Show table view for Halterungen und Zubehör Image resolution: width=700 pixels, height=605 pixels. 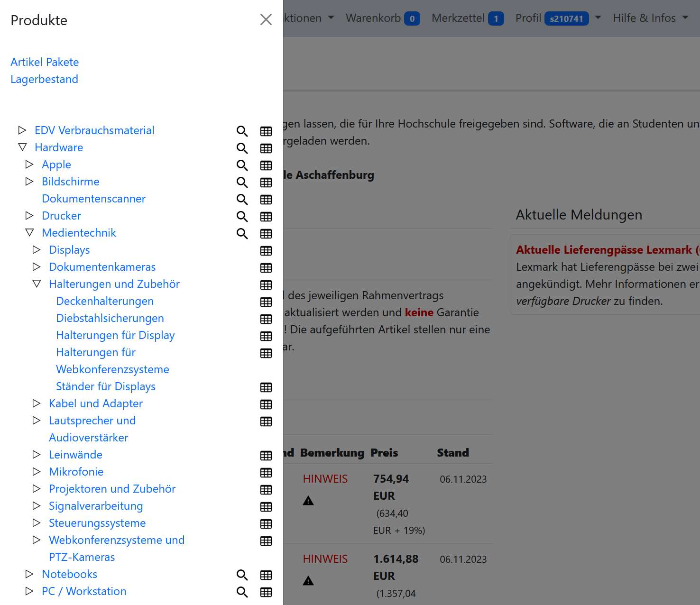266,285
